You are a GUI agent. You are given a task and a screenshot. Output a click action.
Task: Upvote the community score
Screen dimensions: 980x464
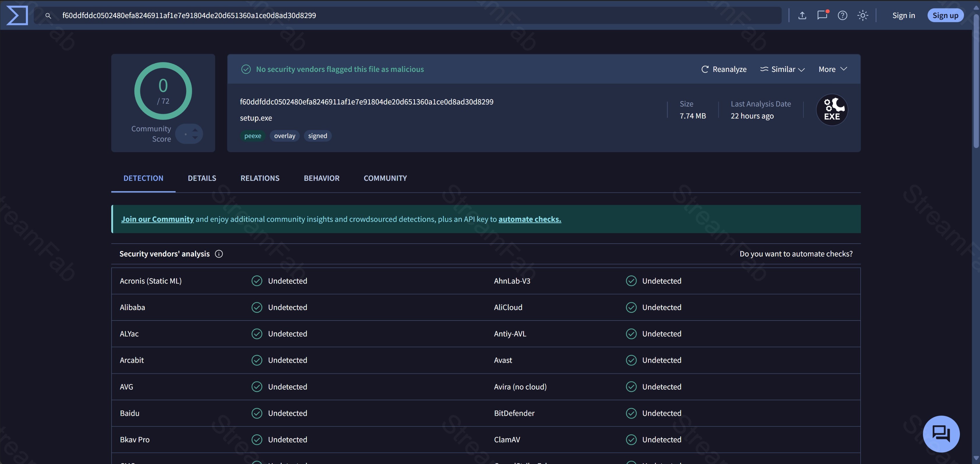[x=195, y=130]
